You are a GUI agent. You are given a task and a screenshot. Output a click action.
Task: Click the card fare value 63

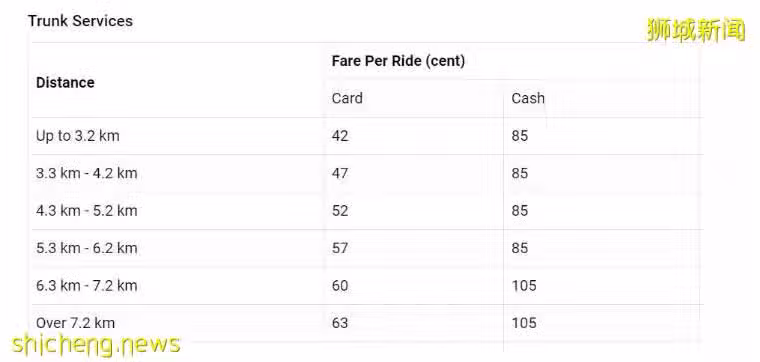340,323
